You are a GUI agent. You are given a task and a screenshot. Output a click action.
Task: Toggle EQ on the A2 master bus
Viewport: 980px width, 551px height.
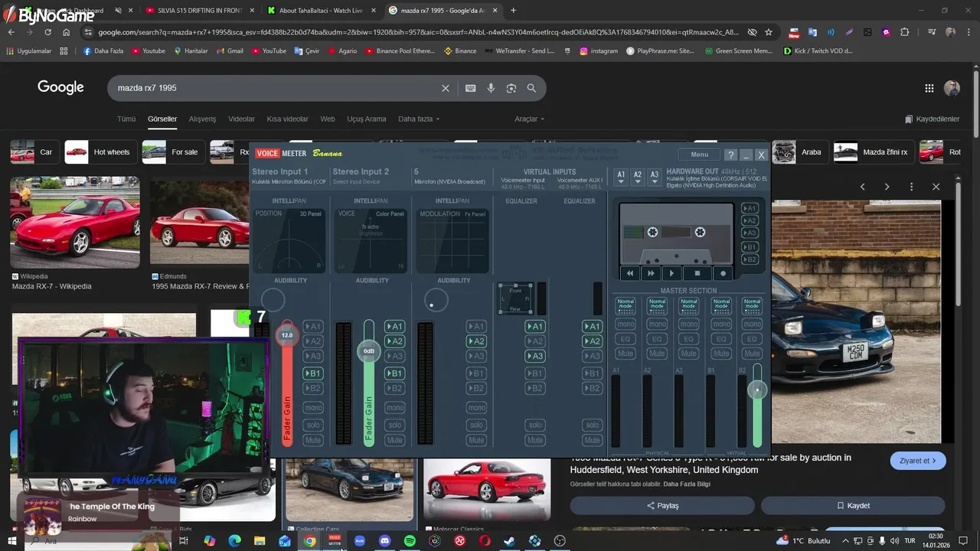657,339
